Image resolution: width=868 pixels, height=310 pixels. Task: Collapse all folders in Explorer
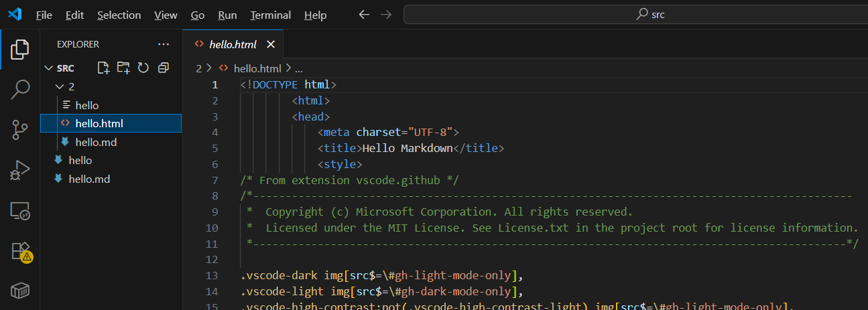(x=163, y=68)
